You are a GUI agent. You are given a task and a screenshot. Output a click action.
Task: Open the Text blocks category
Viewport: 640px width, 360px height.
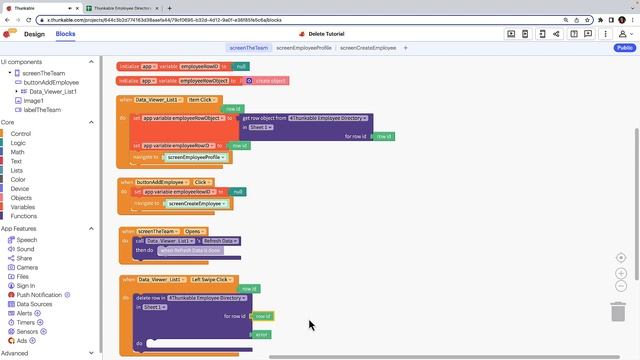coord(16,161)
